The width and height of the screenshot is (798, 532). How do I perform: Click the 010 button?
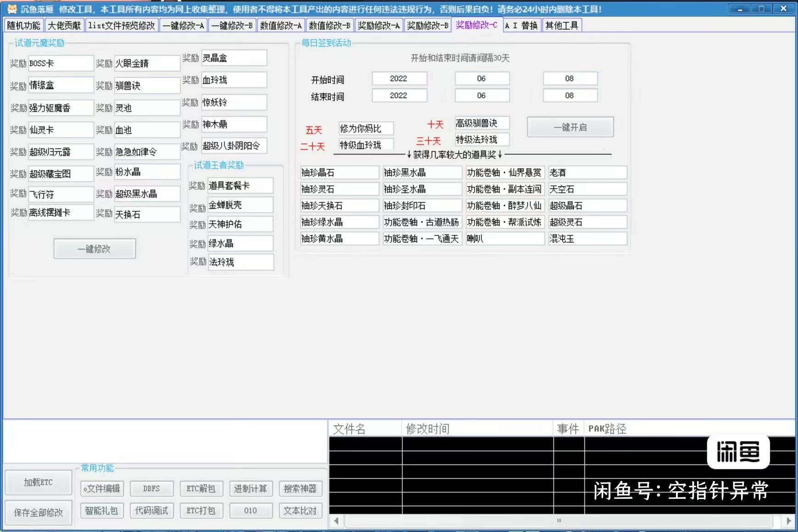[250, 510]
